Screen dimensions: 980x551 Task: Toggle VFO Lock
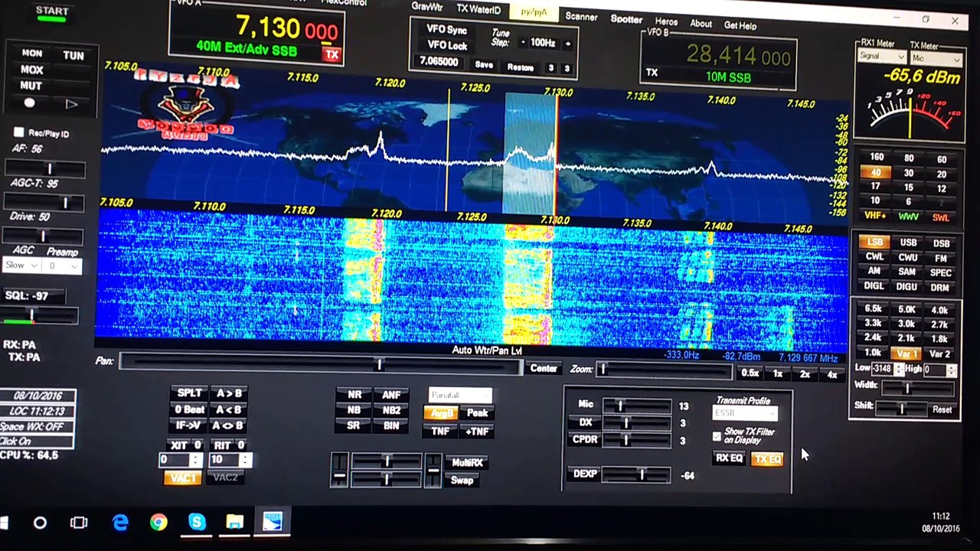click(447, 45)
